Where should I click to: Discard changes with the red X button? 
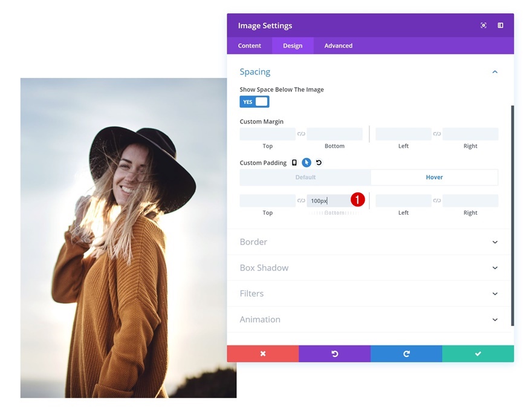(x=263, y=353)
